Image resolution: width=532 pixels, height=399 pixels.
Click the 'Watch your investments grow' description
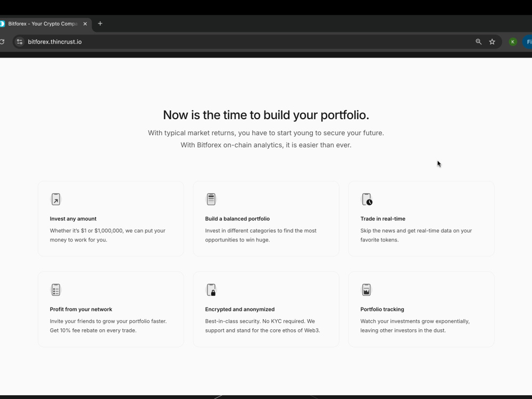coord(415,326)
